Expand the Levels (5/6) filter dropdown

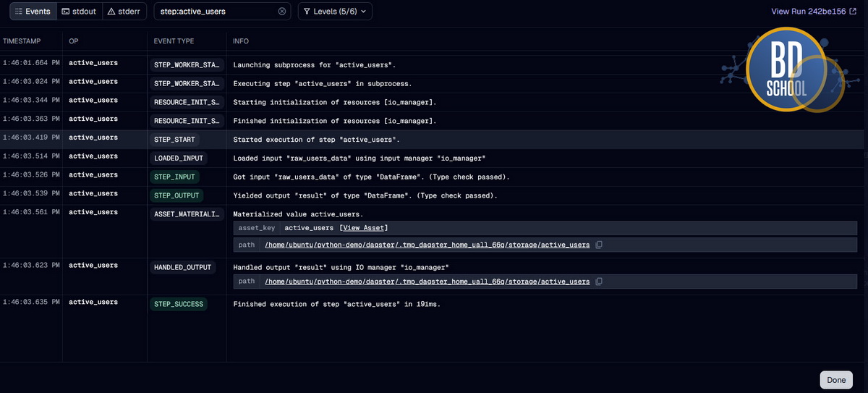[335, 12]
